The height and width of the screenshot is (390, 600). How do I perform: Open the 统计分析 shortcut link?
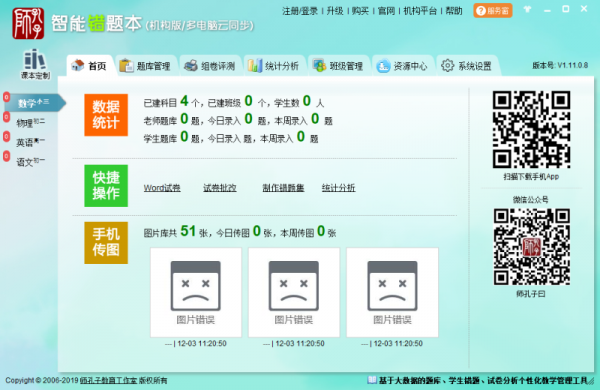pyautogui.click(x=338, y=188)
